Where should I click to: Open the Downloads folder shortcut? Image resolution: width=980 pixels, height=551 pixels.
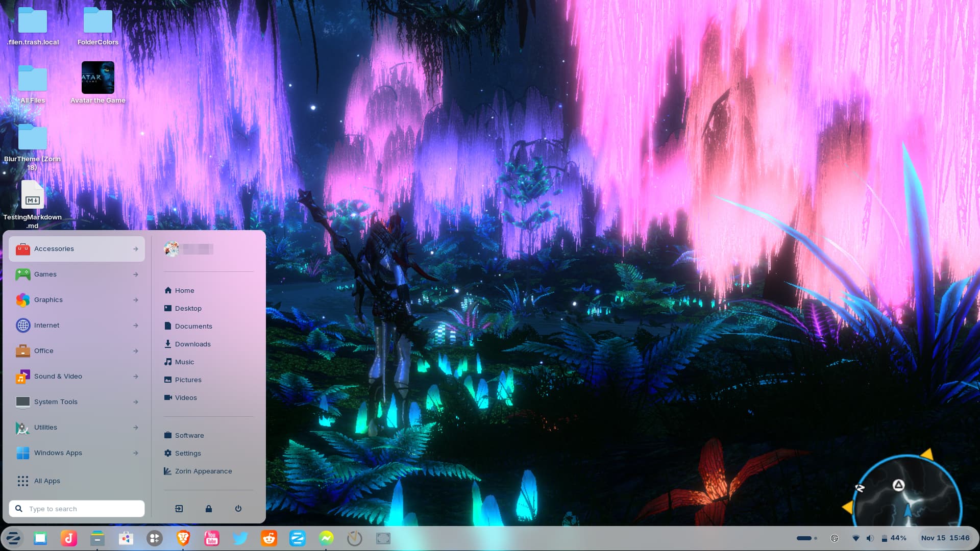[192, 344]
